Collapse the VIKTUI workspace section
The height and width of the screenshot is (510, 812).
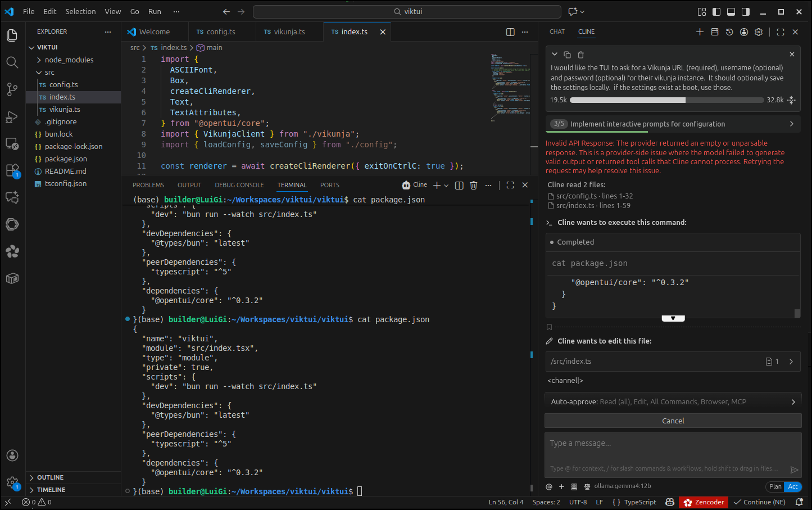click(47, 47)
